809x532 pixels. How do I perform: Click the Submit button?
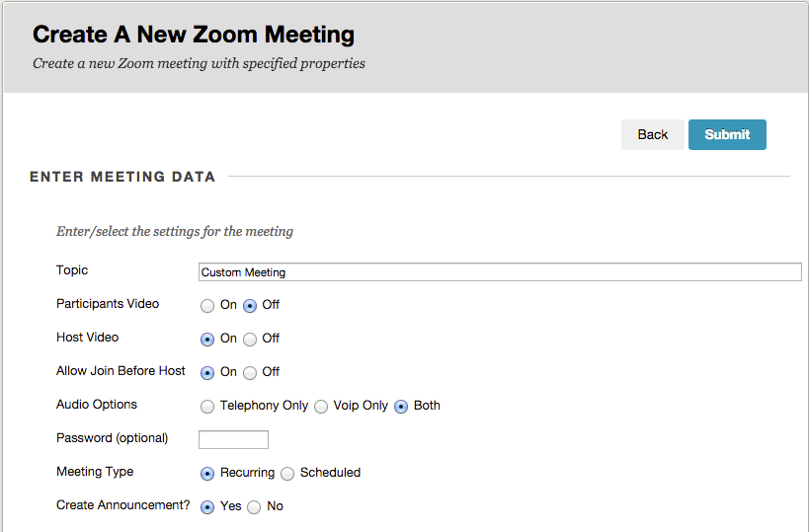(x=727, y=135)
